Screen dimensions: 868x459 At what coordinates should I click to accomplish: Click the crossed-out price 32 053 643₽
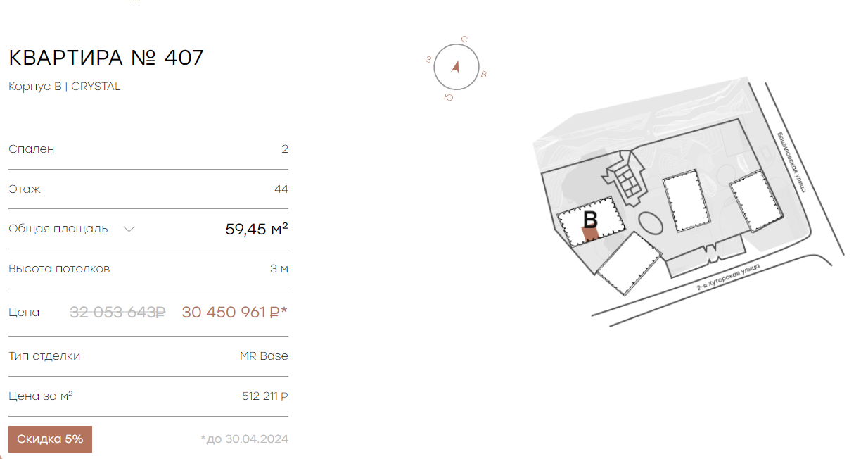(117, 312)
